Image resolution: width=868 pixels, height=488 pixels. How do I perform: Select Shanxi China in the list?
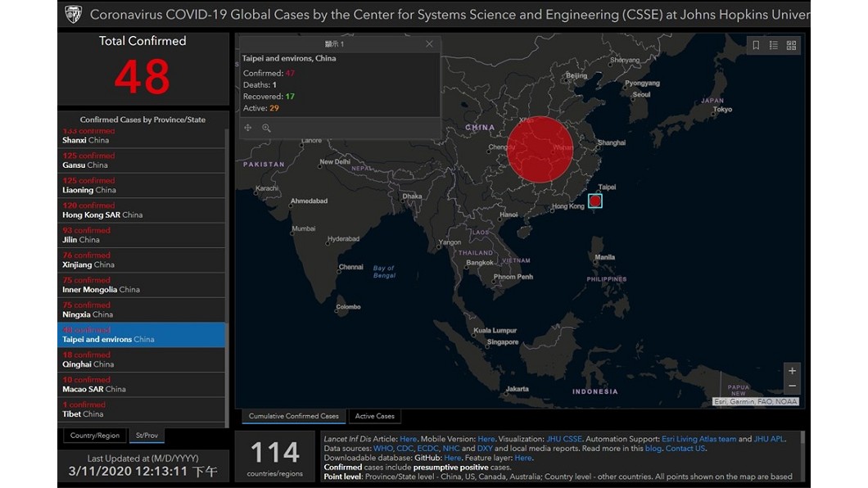141,138
